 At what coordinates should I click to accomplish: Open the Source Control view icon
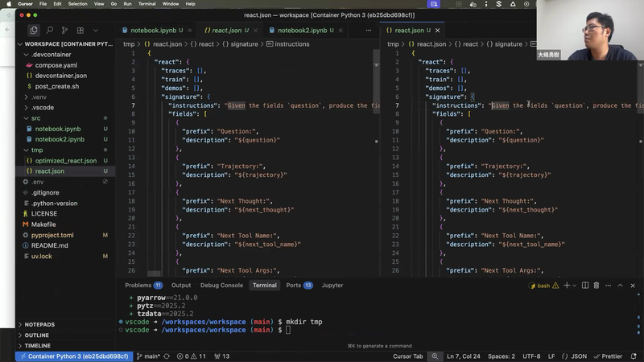pos(65,31)
